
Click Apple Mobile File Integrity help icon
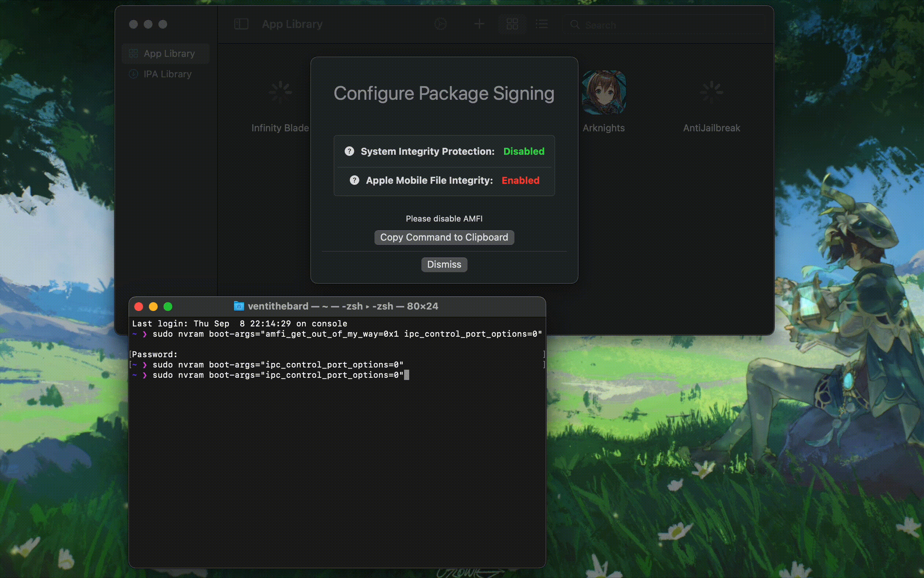click(354, 180)
